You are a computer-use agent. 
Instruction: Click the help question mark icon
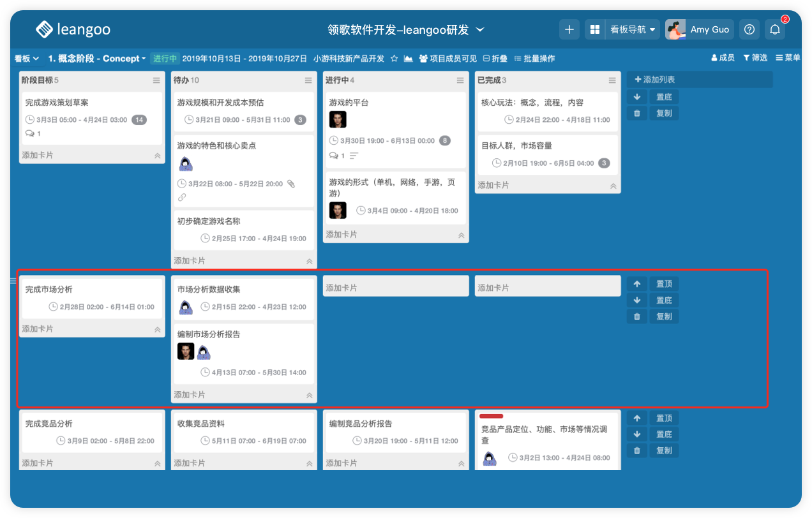click(749, 29)
